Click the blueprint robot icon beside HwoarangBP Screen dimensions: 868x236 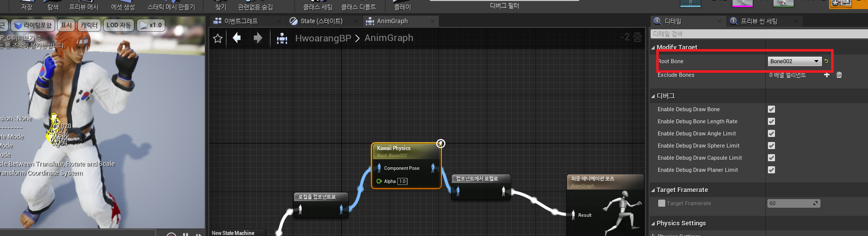(x=282, y=38)
